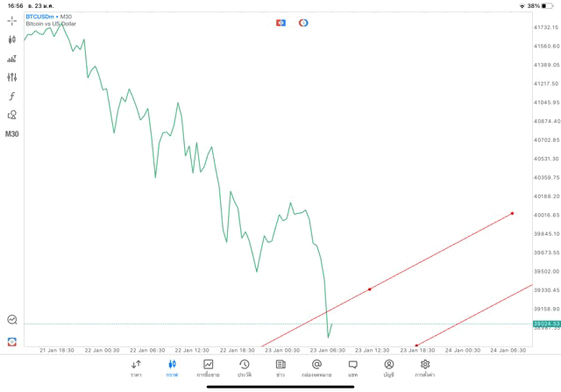Image resolution: width=561 pixels, height=392 pixels.
Task: Open the บัญชี (Accounts) tab
Action: coord(388,367)
